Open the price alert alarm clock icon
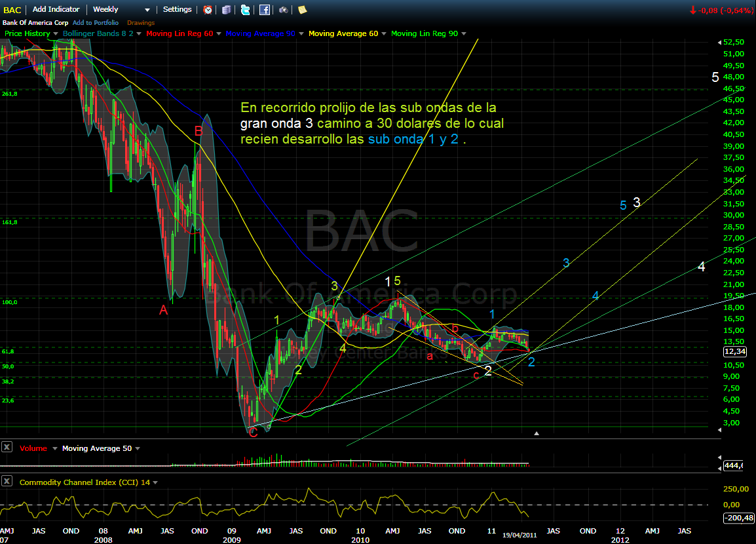 point(208,10)
